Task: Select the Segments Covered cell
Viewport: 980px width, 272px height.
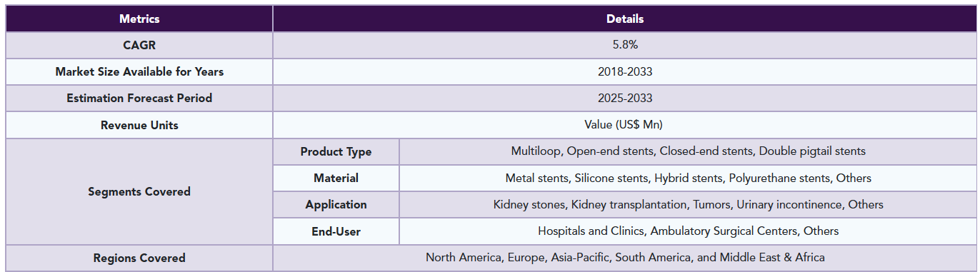Action: click(x=139, y=191)
